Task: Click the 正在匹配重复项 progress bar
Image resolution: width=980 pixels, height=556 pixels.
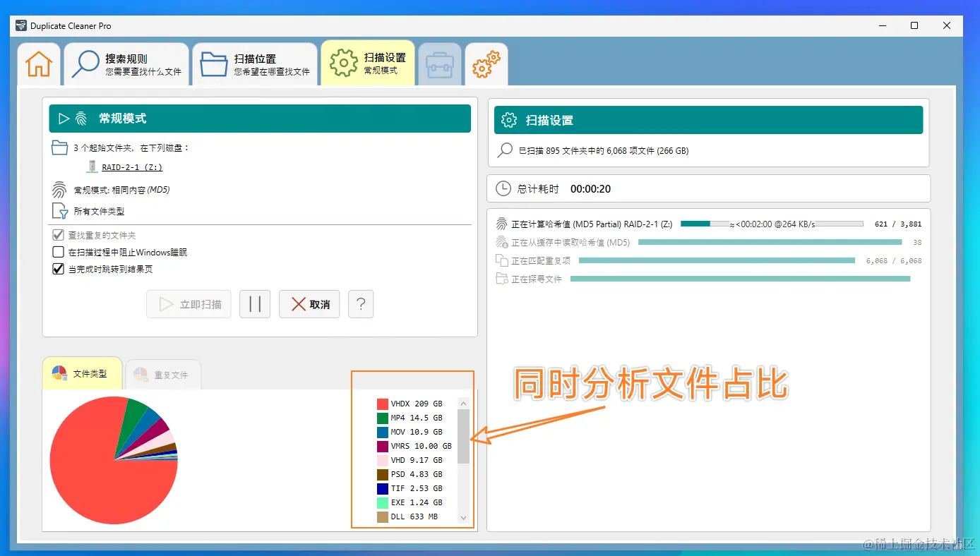Action: [717, 260]
